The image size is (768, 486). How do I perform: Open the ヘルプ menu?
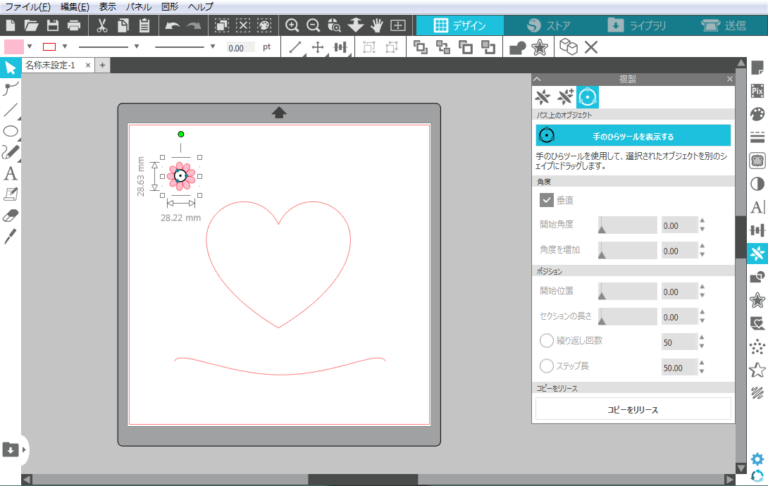(201, 7)
